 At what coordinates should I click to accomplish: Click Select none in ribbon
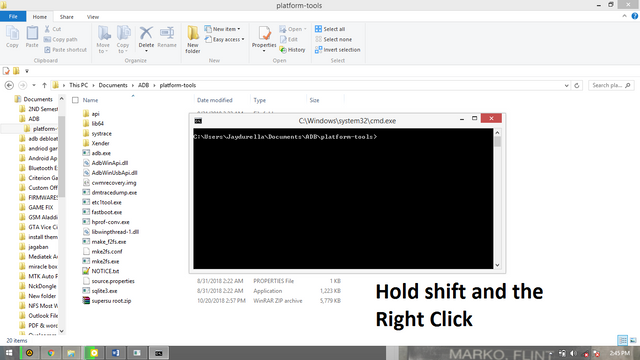click(x=333, y=39)
